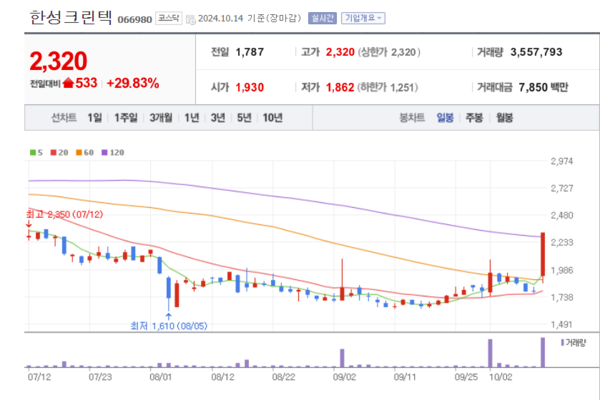Viewport: 600px width, 400px height.
Task: Click the orange 60-day moving average swatch
Action: (79, 152)
